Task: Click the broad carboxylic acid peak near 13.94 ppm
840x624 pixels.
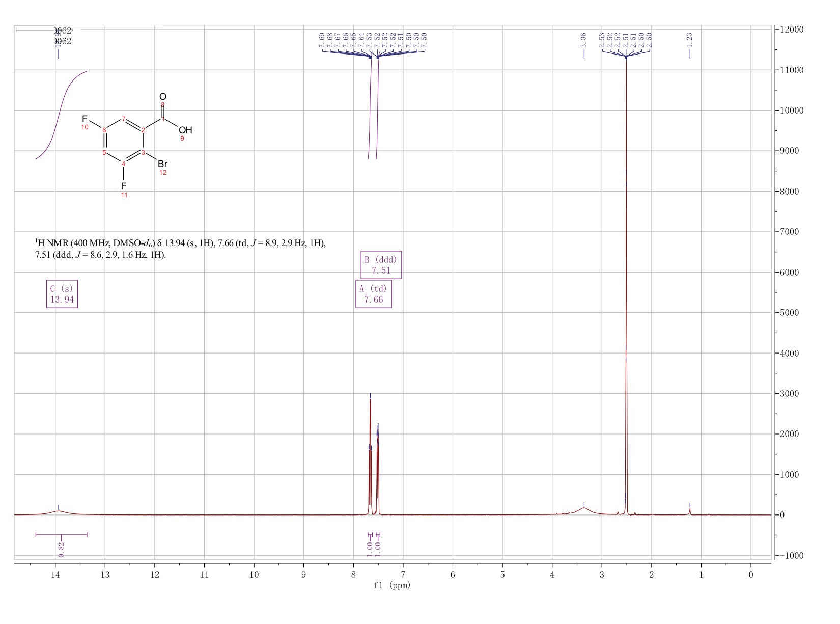Action: click(59, 511)
